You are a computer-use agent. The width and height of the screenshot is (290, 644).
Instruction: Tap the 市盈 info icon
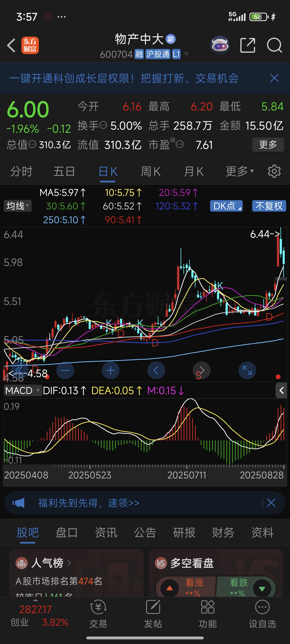pos(180,144)
